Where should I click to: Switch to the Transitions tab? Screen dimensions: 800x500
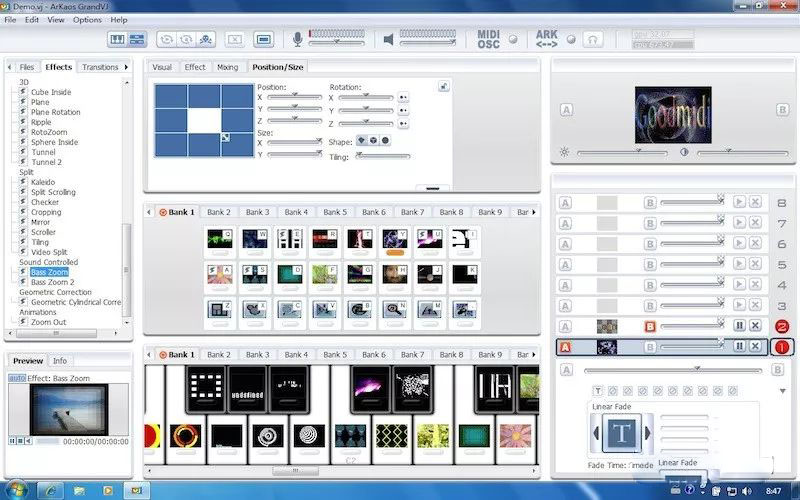pyautogui.click(x=100, y=67)
